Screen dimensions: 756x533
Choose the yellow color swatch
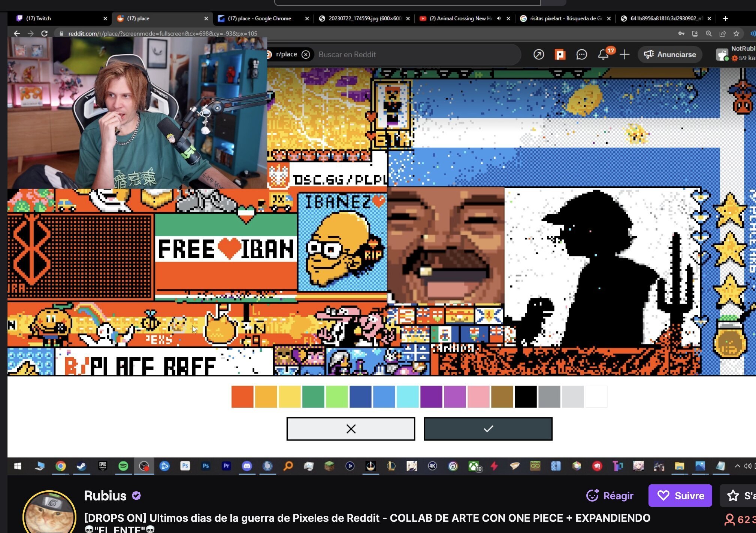[290, 397]
